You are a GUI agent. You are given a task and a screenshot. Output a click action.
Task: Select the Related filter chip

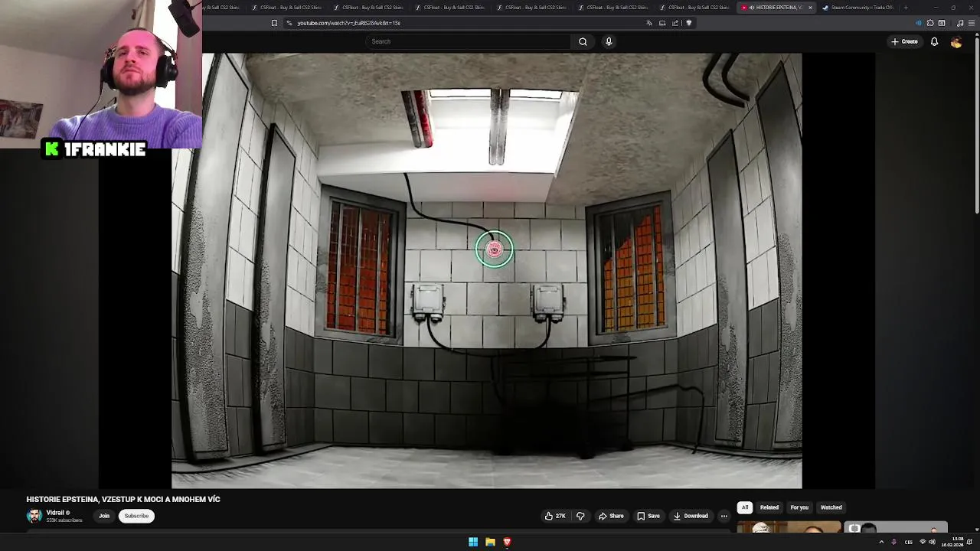click(769, 507)
